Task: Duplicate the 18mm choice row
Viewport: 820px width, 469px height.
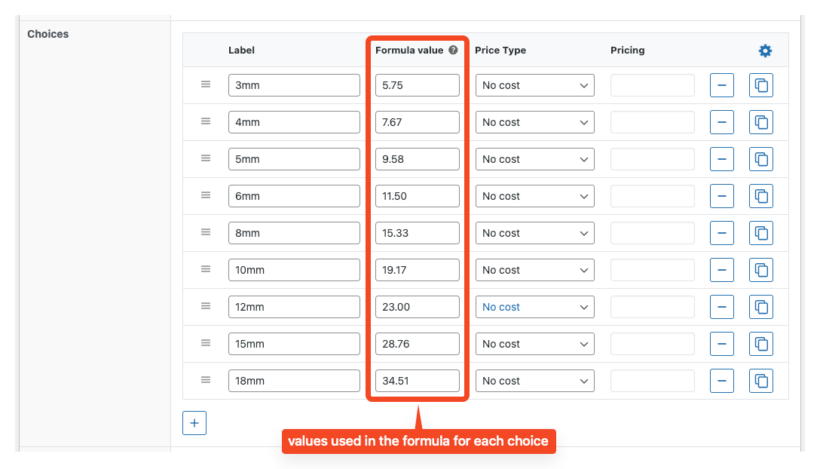Action: (x=761, y=381)
